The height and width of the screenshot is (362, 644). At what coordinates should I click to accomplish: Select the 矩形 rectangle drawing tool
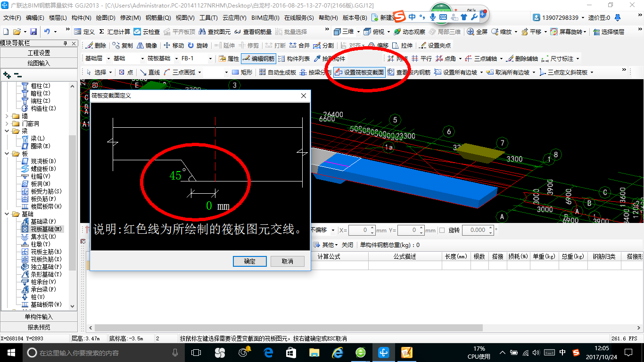click(x=242, y=72)
